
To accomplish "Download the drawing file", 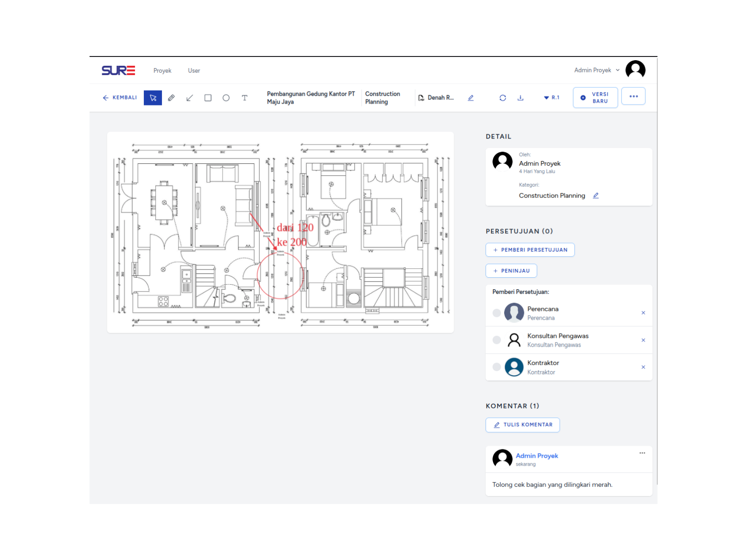I will pyautogui.click(x=521, y=98).
